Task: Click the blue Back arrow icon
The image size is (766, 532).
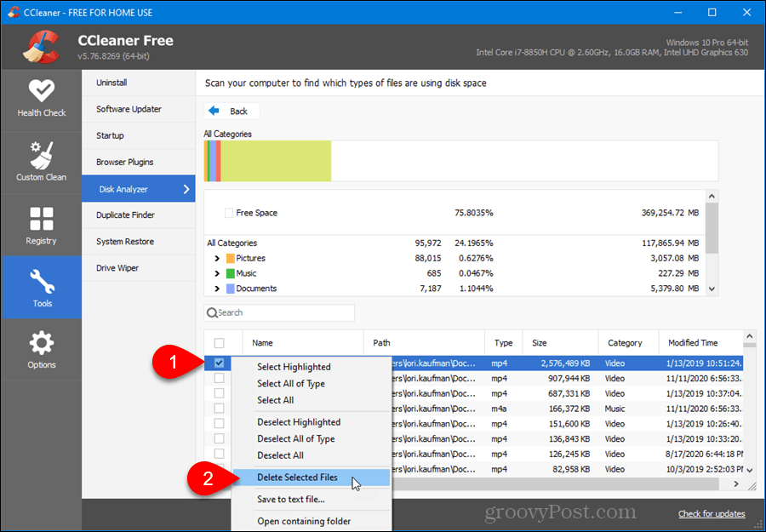Action: [x=214, y=111]
